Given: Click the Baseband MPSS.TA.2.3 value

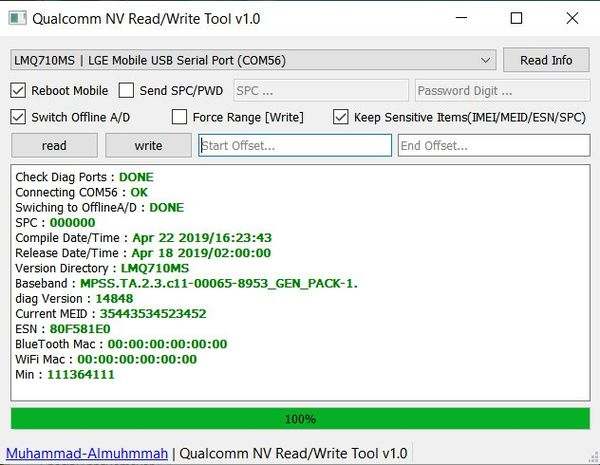Looking at the screenshot, I should [219, 284].
